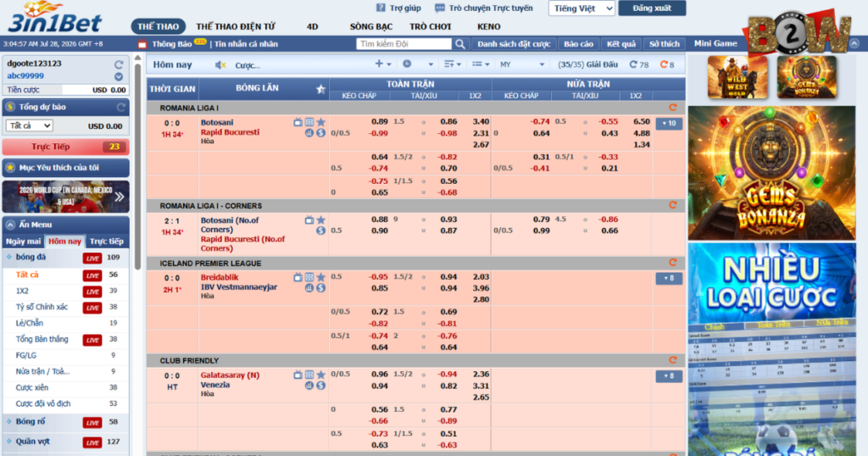Click the Tìm kiếm Đội search field
This screenshot has height=456, width=868.
coord(404,44)
